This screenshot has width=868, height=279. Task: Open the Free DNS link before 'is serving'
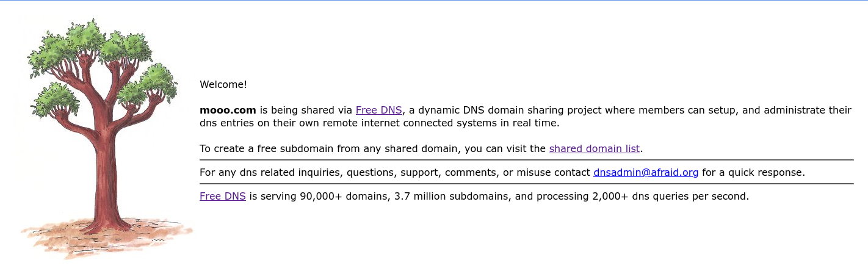pyautogui.click(x=222, y=197)
